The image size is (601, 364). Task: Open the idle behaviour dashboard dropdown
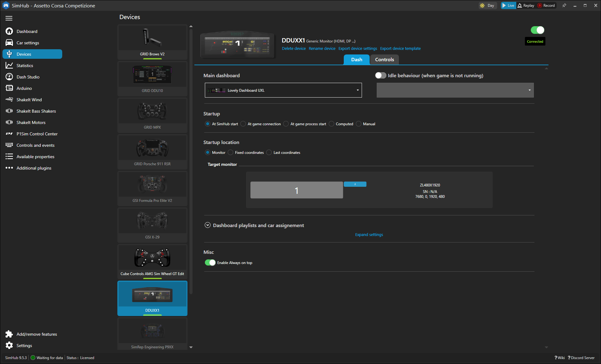455,90
